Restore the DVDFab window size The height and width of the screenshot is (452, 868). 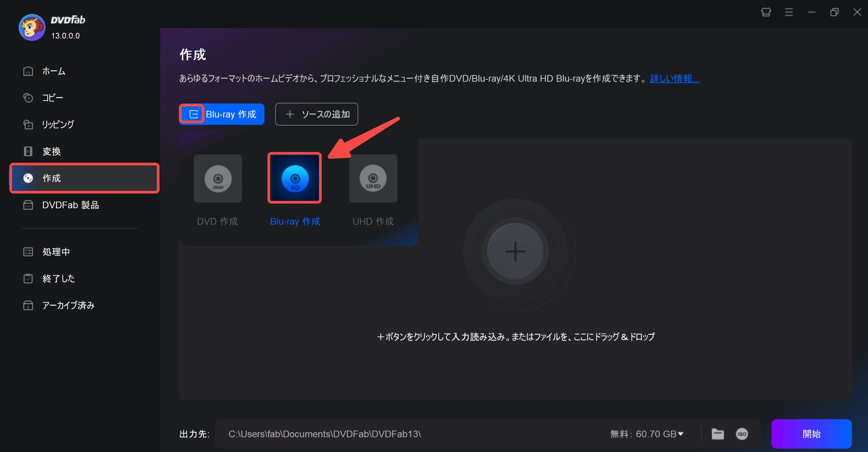click(x=834, y=12)
